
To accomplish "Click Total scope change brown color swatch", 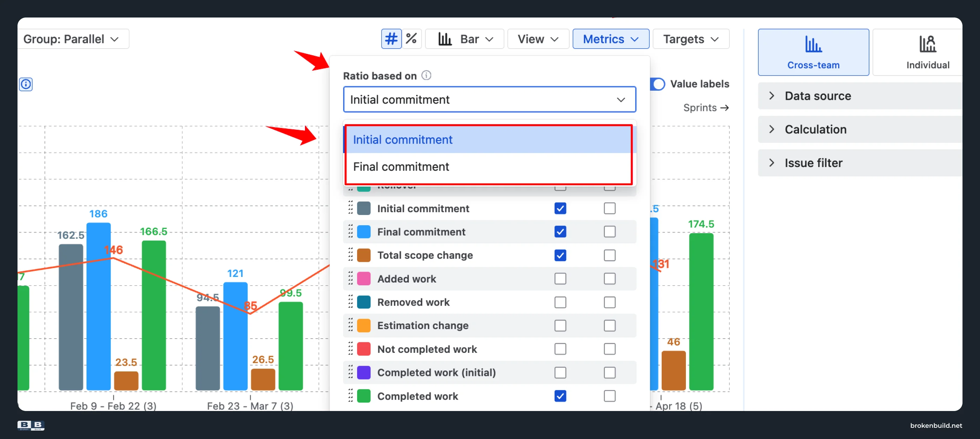I will pyautogui.click(x=364, y=255).
